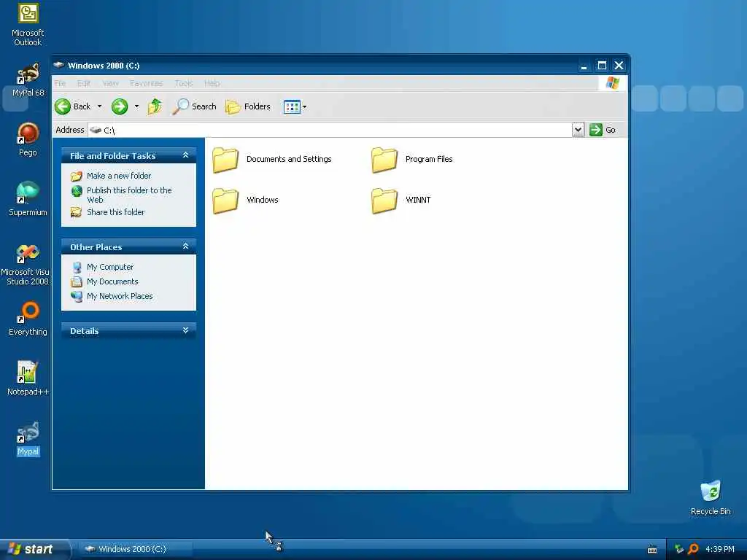747x560 pixels.
Task: Select the highlighted Mypal desktop shortcut
Action: 28,438
